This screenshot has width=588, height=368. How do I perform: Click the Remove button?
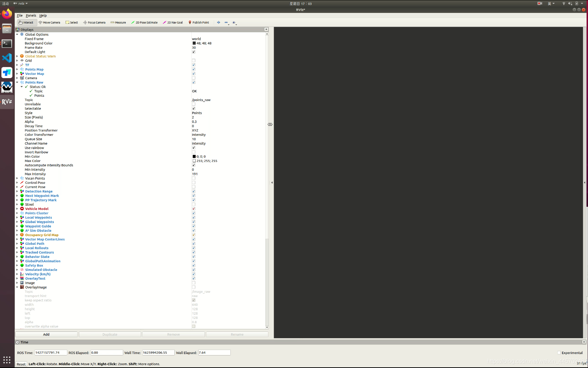click(173, 334)
